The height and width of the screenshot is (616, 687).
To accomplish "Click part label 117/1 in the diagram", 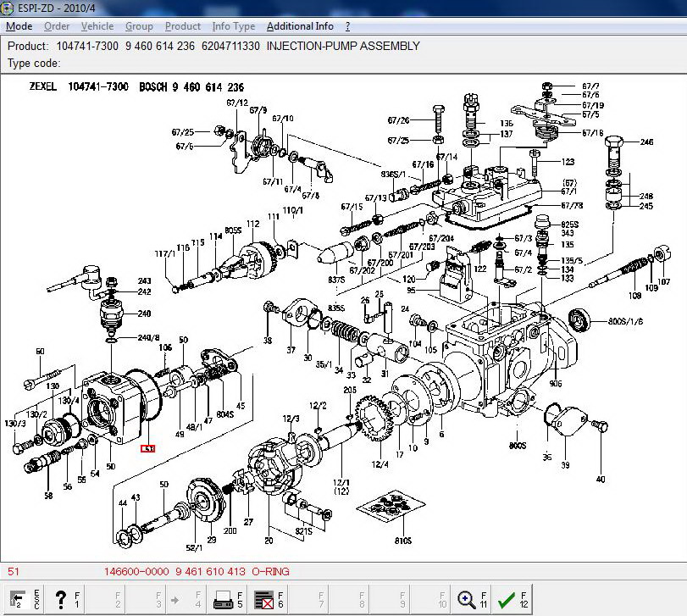I will pyautogui.click(x=164, y=253).
